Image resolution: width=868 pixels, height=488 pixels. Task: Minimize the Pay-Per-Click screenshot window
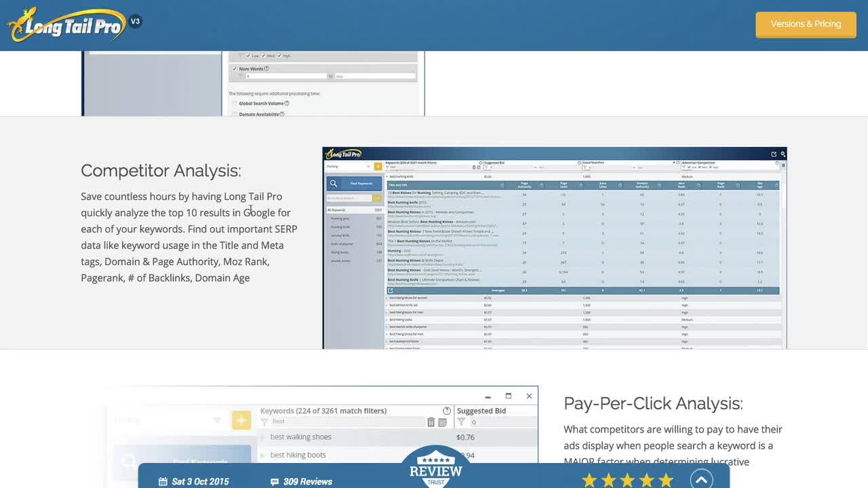pos(488,396)
